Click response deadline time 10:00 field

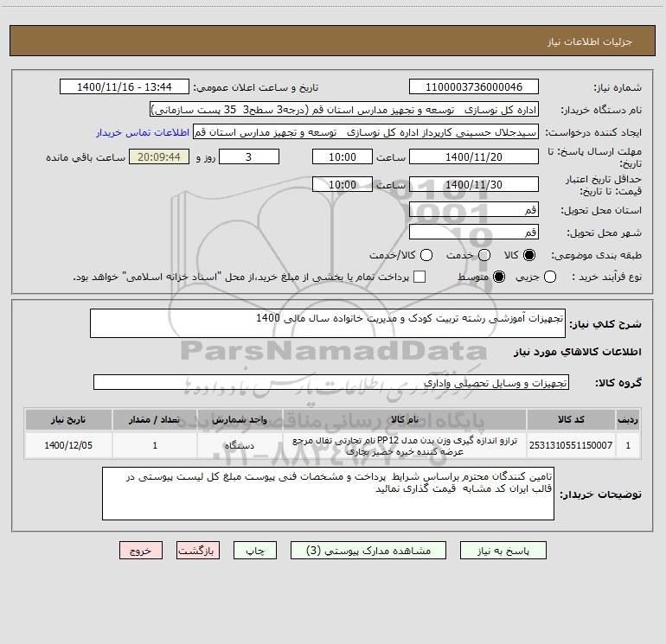(343, 157)
